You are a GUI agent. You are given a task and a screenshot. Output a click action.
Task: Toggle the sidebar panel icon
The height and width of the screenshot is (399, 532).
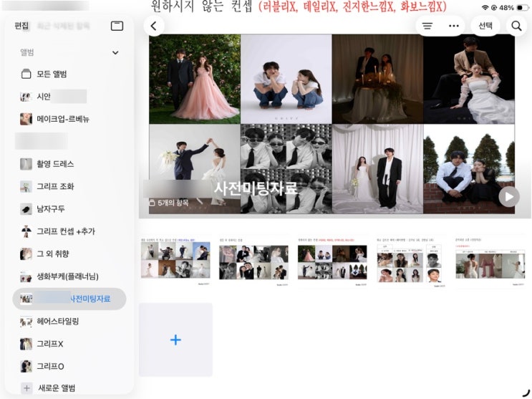pos(117,26)
